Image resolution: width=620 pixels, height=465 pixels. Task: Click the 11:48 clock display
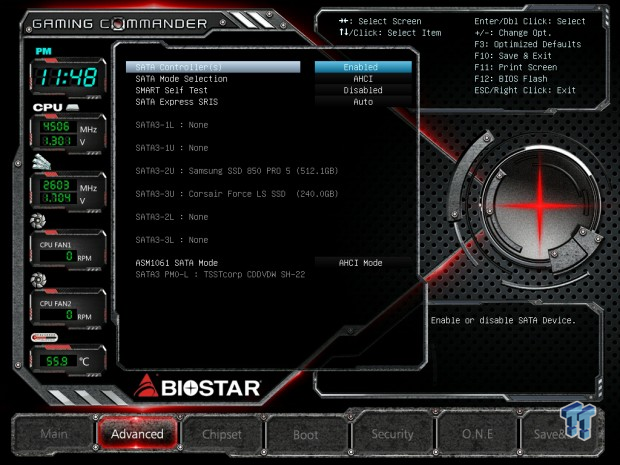[68, 77]
